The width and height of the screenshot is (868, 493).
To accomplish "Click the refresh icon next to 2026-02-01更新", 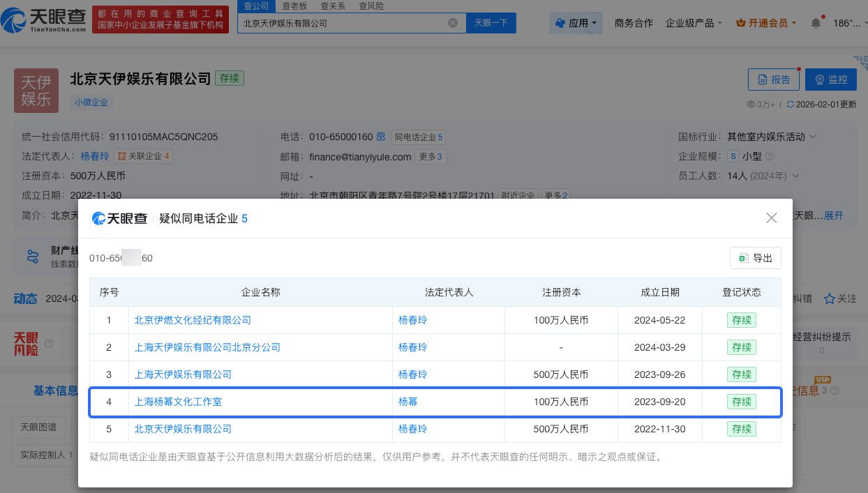I will (x=789, y=104).
